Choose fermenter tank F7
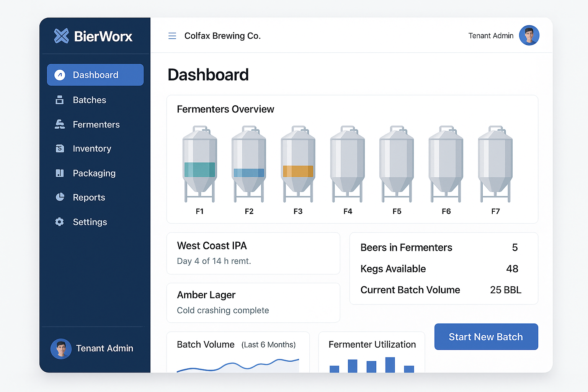This screenshot has height=392, width=588. pyautogui.click(x=495, y=164)
